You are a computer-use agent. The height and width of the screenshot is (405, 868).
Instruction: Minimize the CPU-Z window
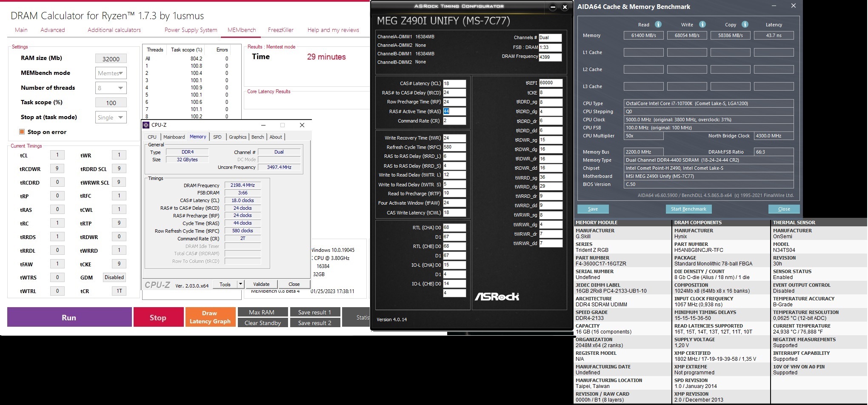tap(263, 125)
